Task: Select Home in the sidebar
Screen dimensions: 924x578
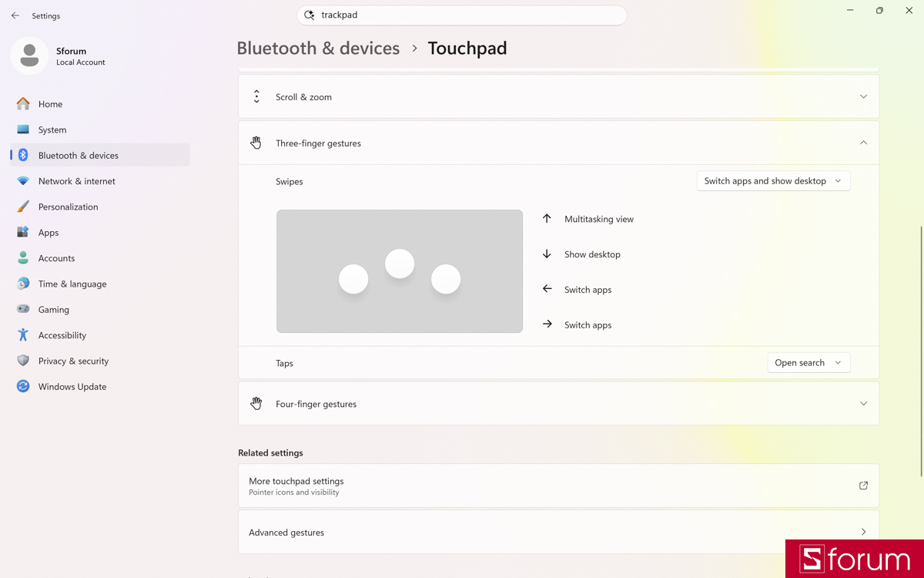Action: click(100, 104)
